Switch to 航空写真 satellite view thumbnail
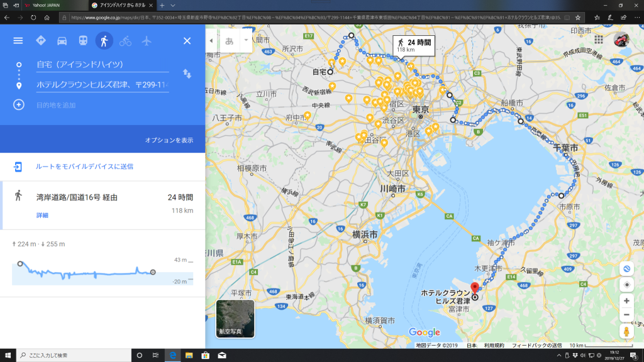This screenshot has width=644, height=362. (235, 319)
